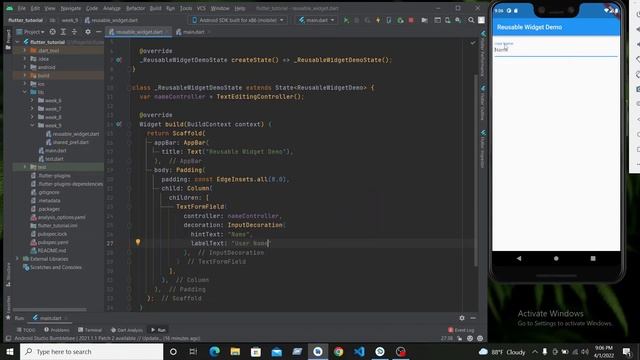Expand External Libraries node

point(18,259)
